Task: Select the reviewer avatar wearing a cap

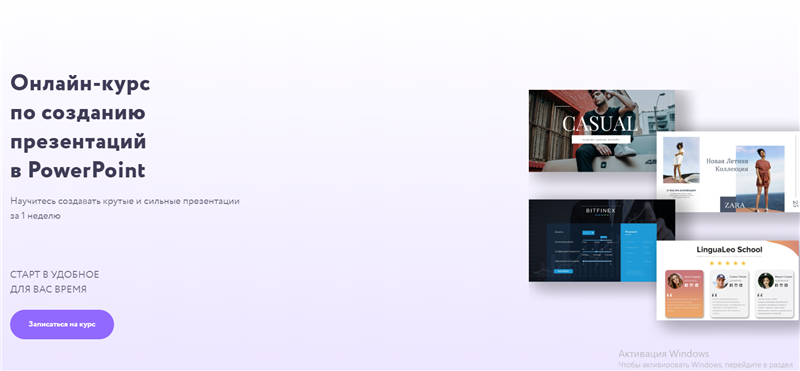Action: coord(720,281)
